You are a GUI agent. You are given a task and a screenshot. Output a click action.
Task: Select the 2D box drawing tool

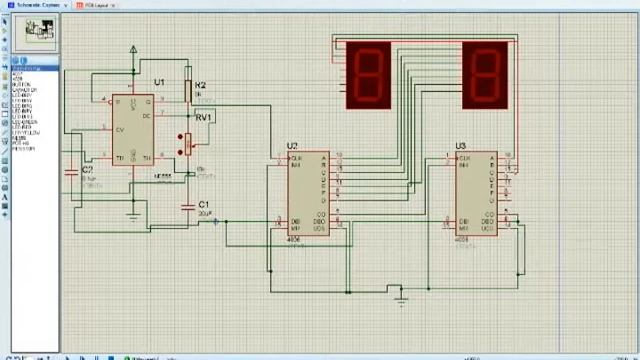point(5,161)
